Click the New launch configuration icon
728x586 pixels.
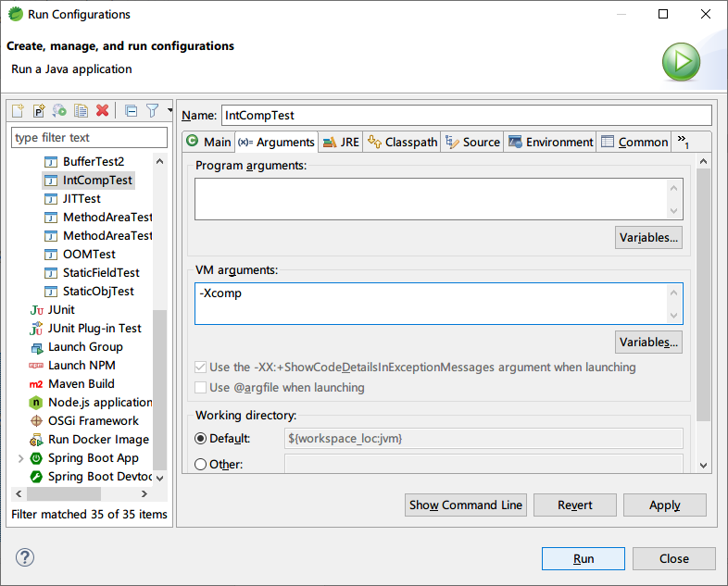point(18,111)
